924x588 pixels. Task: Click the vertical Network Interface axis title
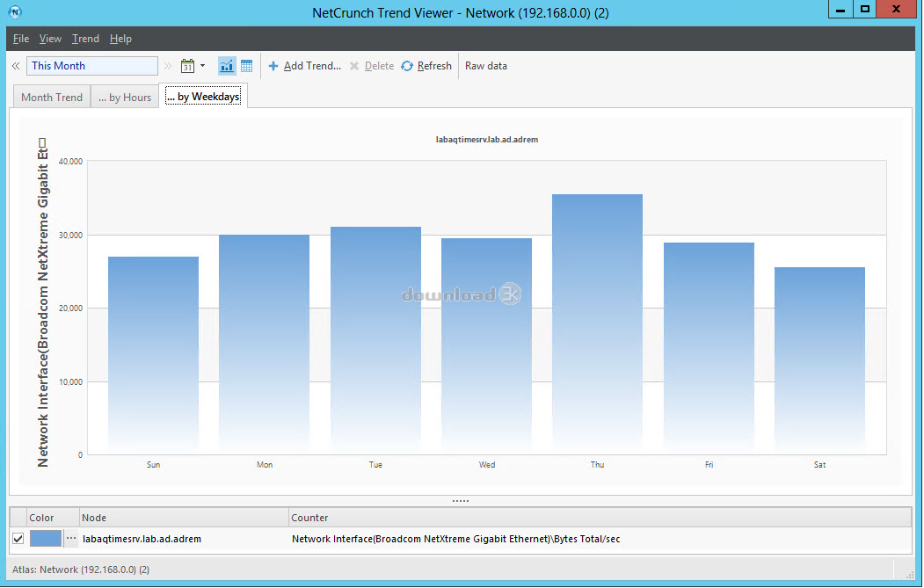pyautogui.click(x=42, y=303)
